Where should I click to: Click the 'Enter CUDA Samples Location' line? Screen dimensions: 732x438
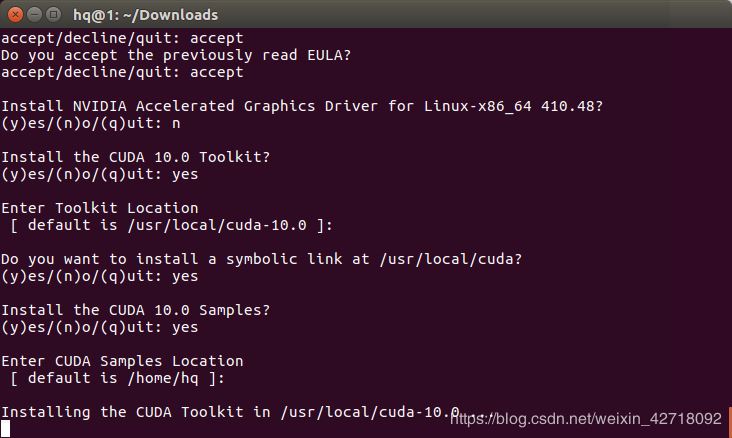point(121,361)
